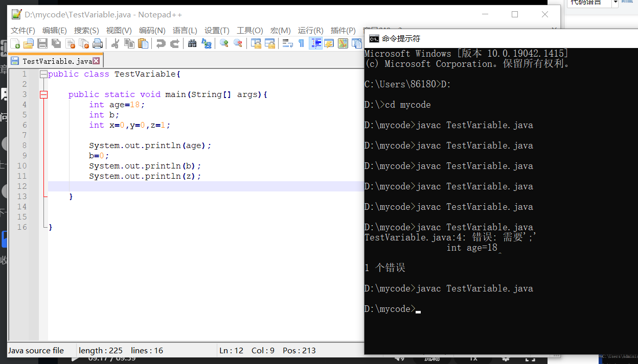This screenshot has height=364, width=638.
Task: Open the 运行(R) menu
Action: (x=311, y=31)
